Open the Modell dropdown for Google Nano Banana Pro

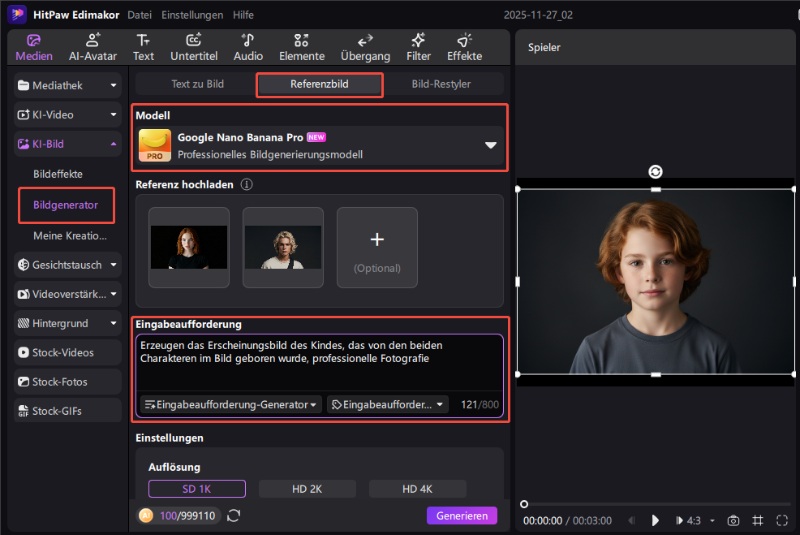(x=490, y=145)
